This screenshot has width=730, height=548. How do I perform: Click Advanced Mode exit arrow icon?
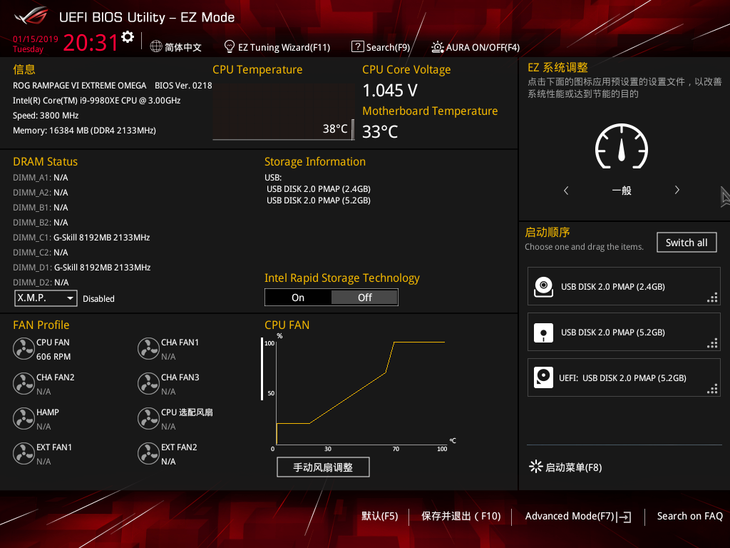624,517
